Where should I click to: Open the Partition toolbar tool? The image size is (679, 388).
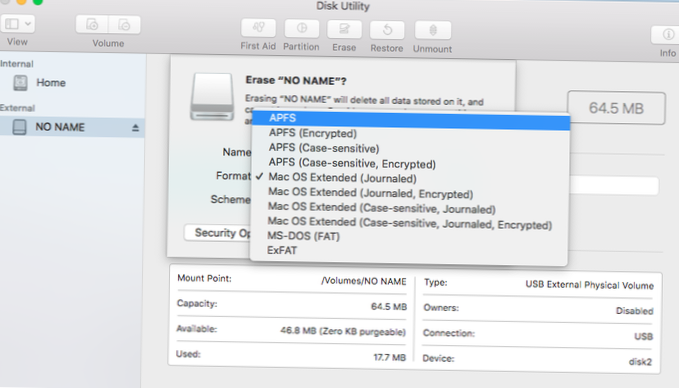[301, 29]
